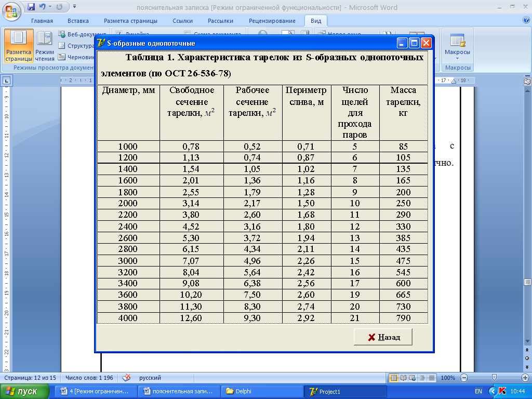532x399 pixels.
Task: Open the Select Browse Object round button
Action: point(527,358)
